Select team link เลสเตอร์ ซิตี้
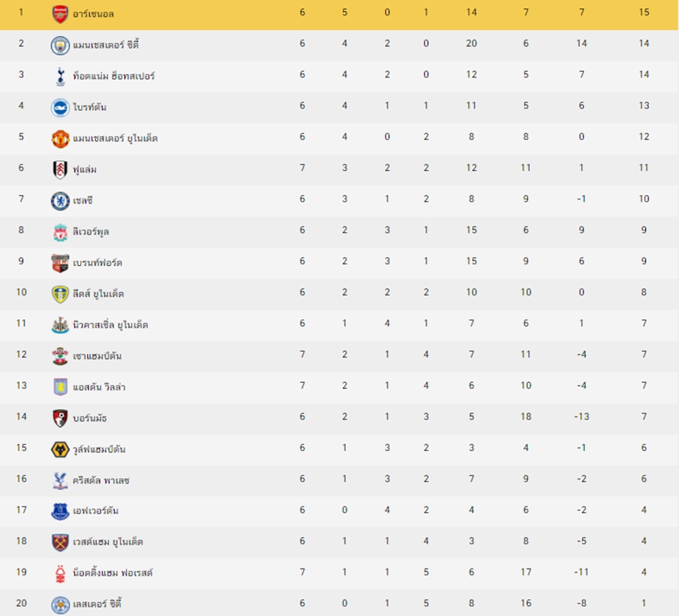The width and height of the screenshot is (679, 616). [x=97, y=603]
